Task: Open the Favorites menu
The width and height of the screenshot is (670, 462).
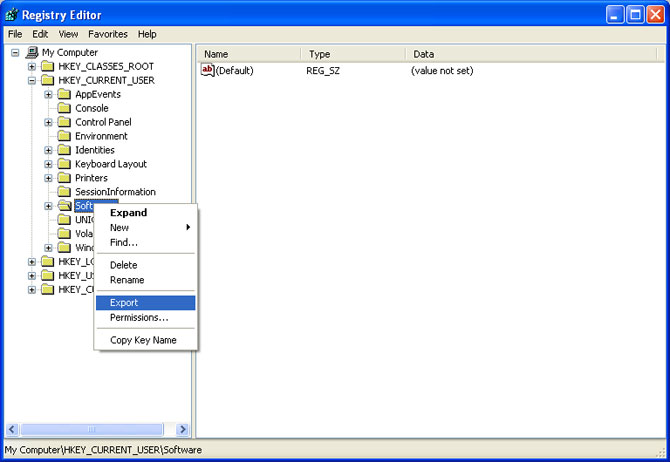Action: pyautogui.click(x=107, y=34)
